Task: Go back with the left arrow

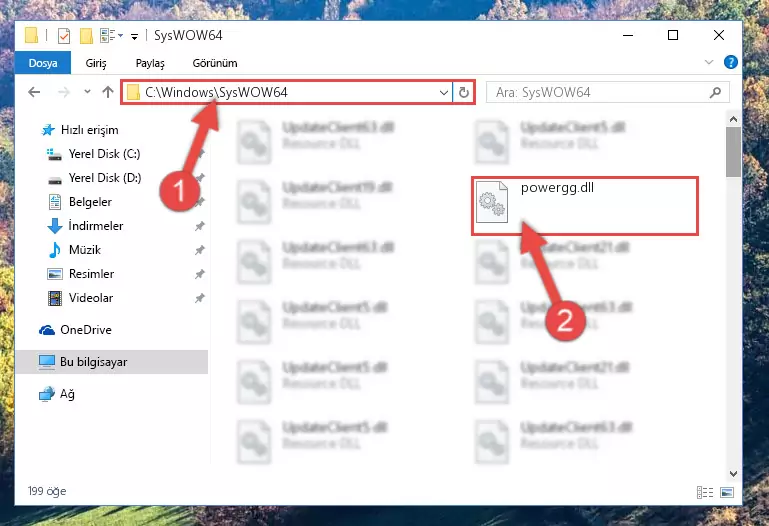Action: coord(34,92)
